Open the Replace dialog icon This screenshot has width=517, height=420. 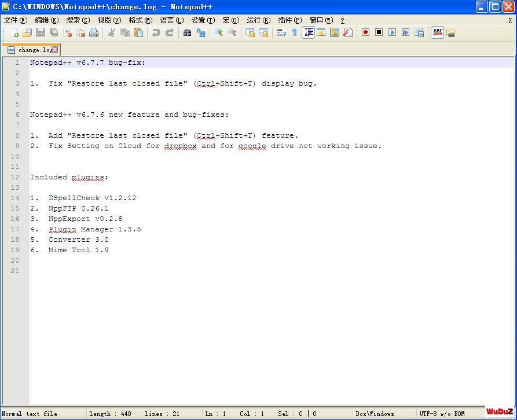(201, 32)
